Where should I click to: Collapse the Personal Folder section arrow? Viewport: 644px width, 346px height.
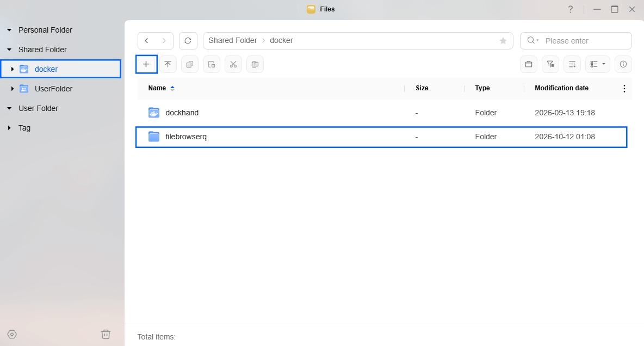tap(9, 30)
